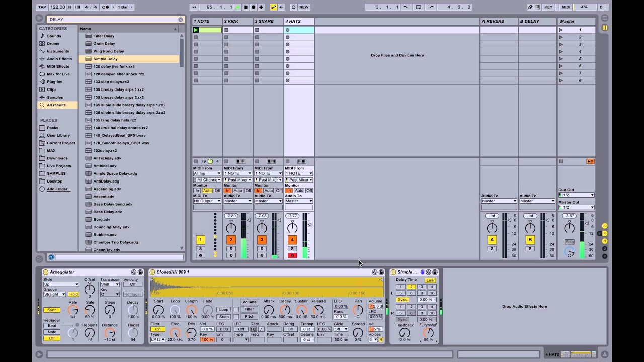Open MIDI From dropdown on 1 NOTE track

(x=207, y=173)
